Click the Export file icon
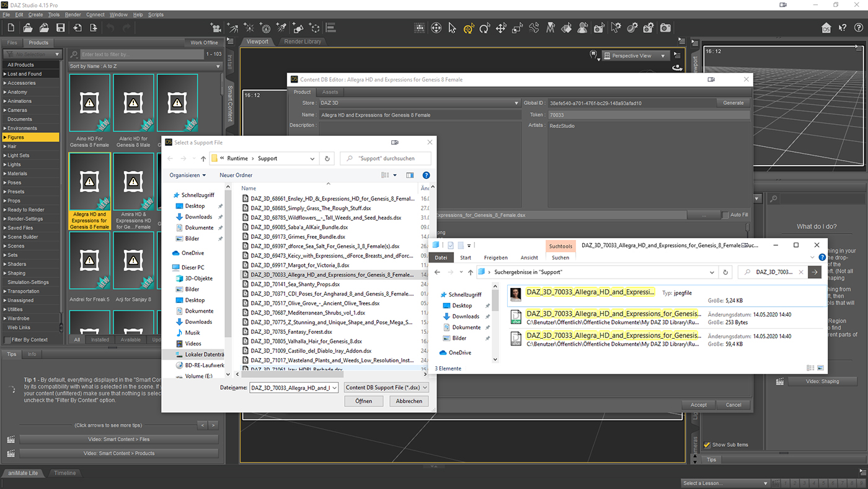The width and height of the screenshot is (868, 489). pyautogui.click(x=93, y=28)
